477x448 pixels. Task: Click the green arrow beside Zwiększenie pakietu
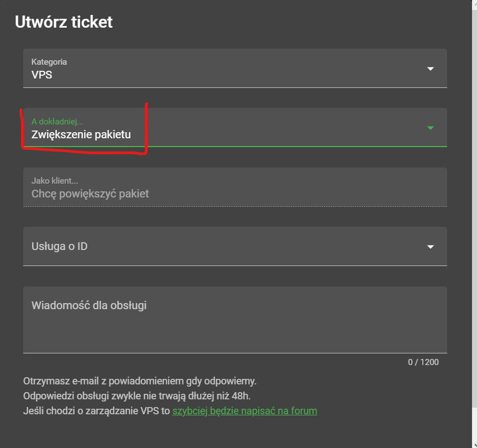(x=431, y=128)
